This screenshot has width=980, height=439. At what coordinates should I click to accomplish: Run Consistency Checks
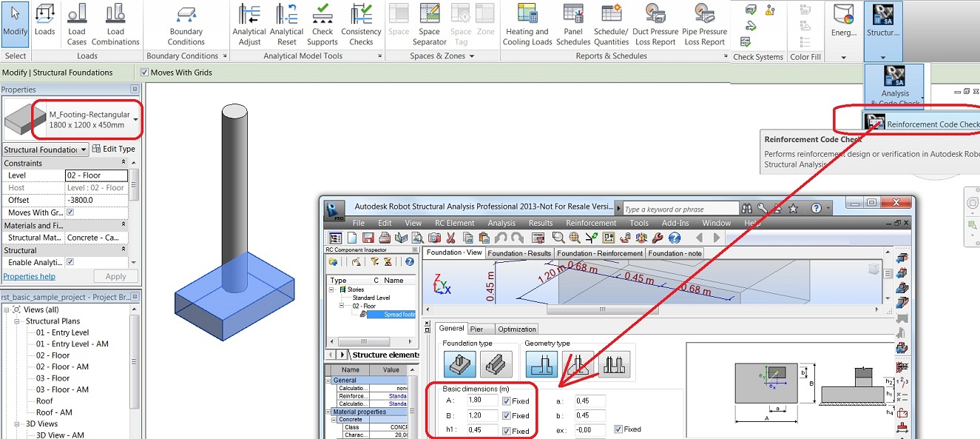[361, 24]
